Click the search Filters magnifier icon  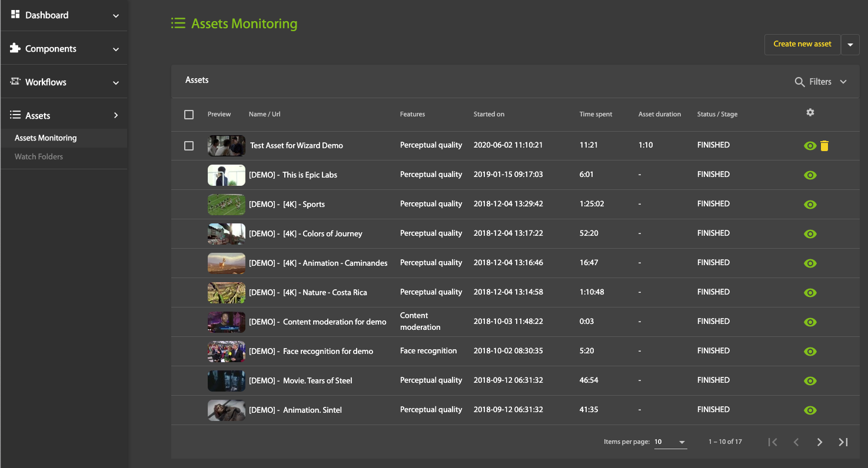(800, 82)
